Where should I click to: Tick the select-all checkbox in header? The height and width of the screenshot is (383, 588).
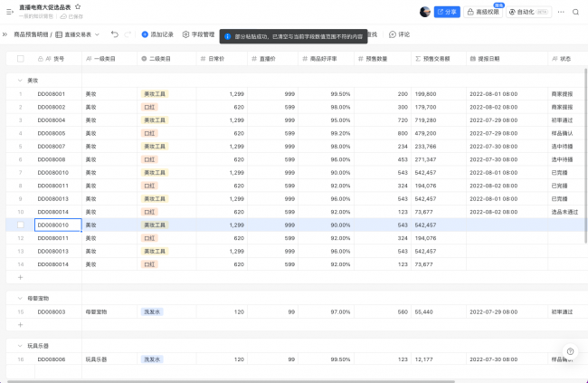(20, 58)
